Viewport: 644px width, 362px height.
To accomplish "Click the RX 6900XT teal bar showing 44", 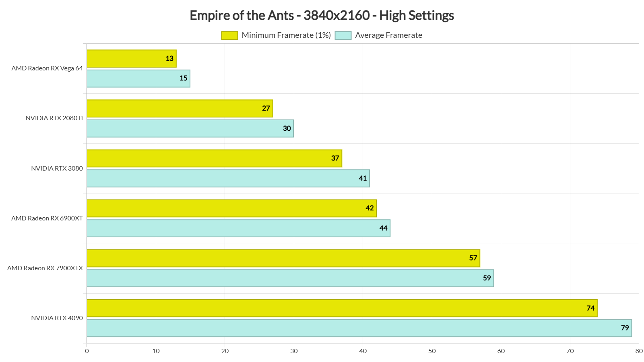I will 238,228.
